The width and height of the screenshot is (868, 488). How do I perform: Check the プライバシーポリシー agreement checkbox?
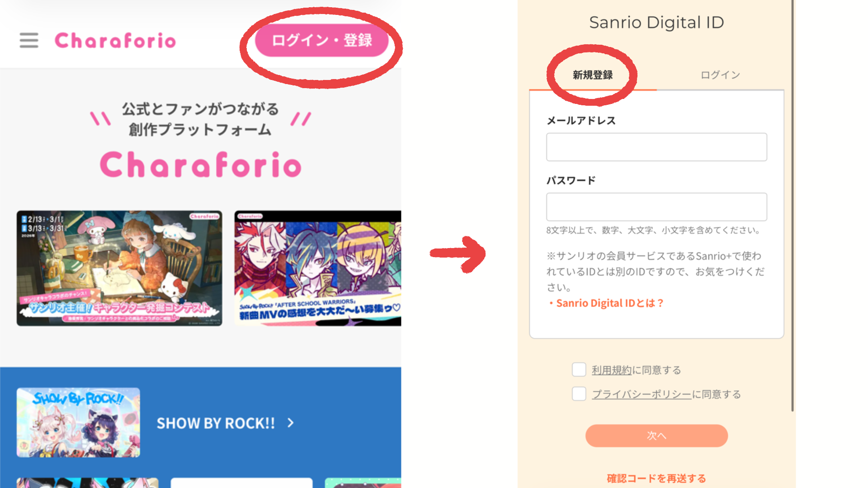579,394
